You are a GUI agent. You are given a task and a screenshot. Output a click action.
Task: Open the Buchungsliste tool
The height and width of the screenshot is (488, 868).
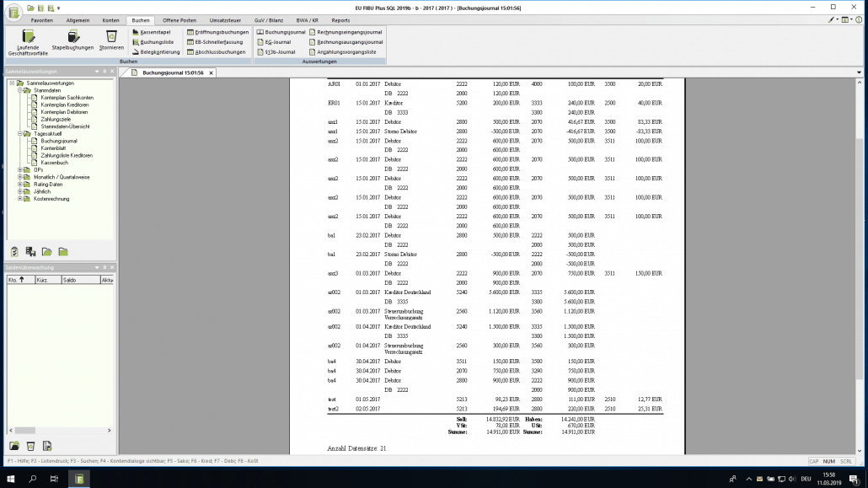153,42
